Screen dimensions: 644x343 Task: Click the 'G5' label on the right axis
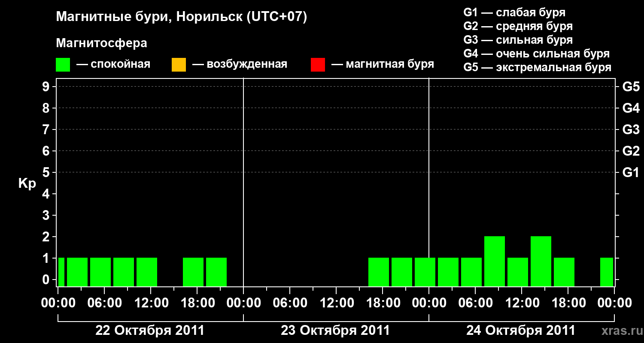coord(631,87)
